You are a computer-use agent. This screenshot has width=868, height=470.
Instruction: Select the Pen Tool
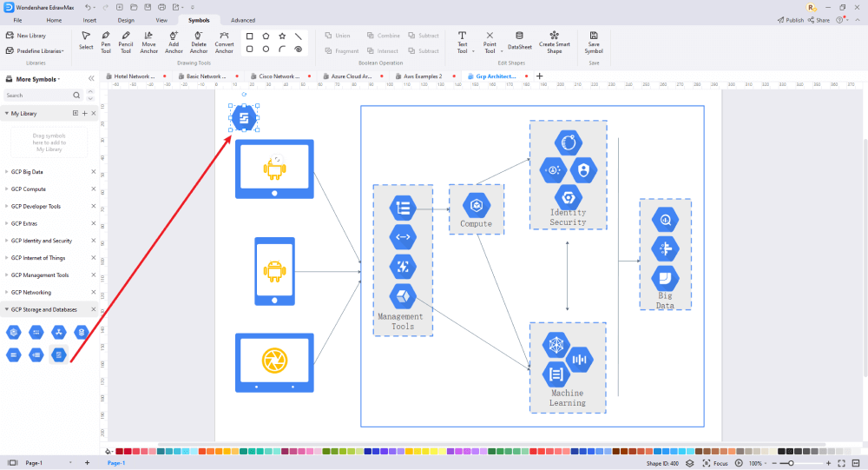click(106, 42)
